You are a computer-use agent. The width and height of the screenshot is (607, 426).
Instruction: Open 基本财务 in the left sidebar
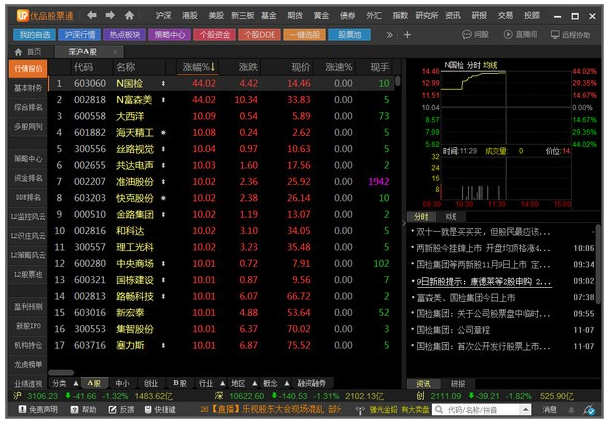[x=28, y=88]
